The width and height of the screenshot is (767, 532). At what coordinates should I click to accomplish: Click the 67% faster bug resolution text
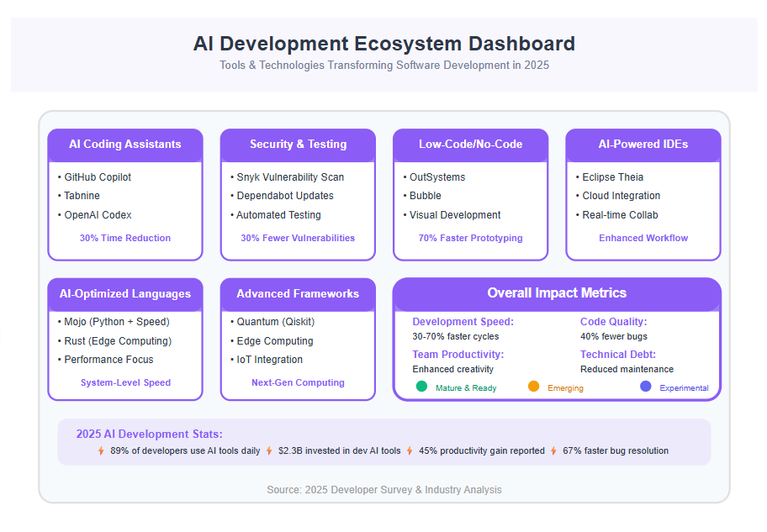(x=616, y=450)
